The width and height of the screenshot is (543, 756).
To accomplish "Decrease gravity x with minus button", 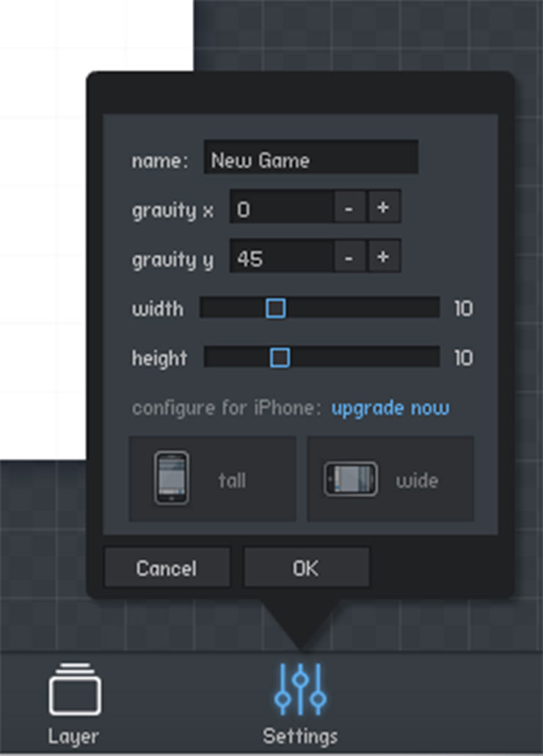I will [349, 207].
